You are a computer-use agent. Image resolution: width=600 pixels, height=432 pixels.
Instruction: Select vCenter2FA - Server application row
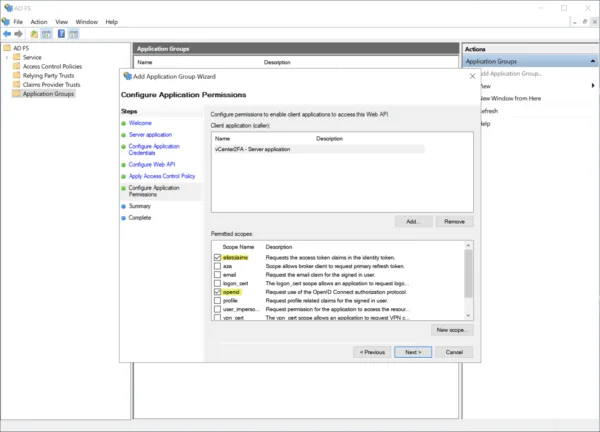click(x=318, y=149)
